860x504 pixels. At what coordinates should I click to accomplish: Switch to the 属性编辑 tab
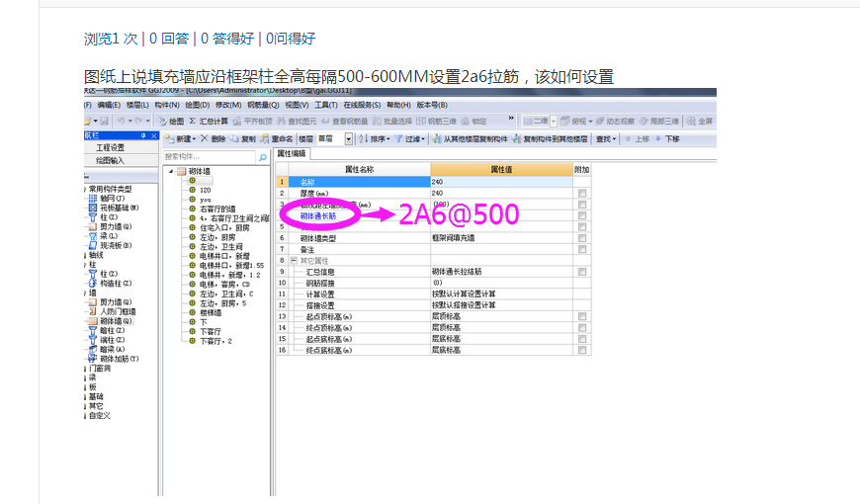pos(292,153)
